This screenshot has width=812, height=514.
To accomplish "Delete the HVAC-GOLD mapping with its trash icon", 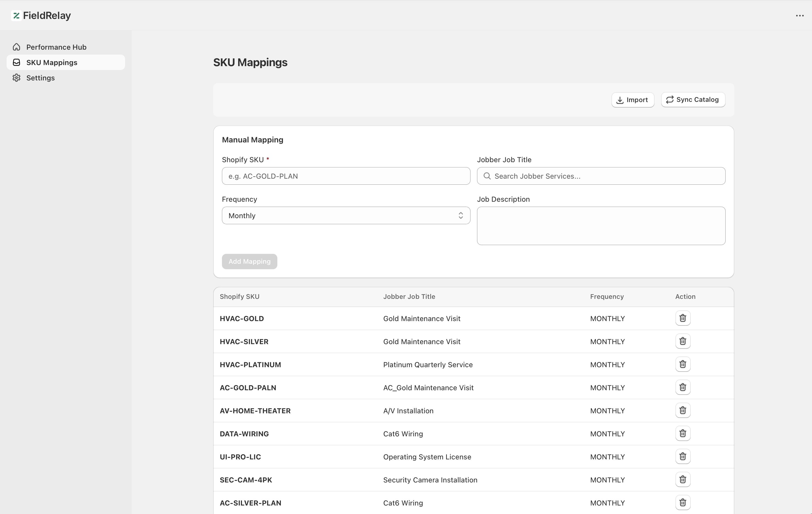I will click(683, 318).
